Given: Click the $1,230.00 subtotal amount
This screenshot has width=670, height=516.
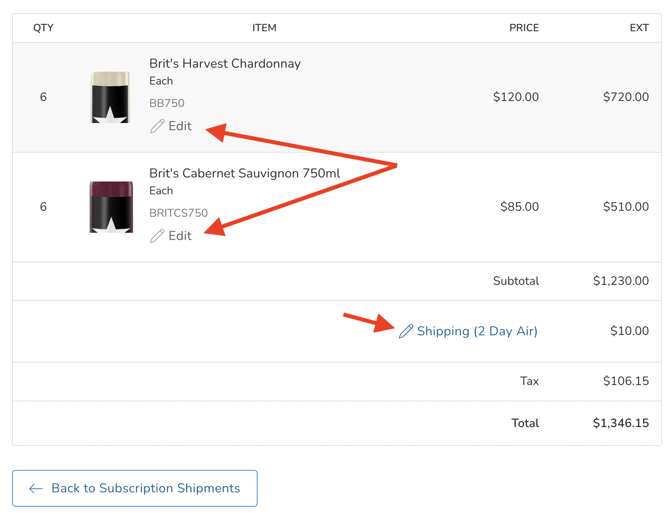Looking at the screenshot, I should tap(621, 282).
